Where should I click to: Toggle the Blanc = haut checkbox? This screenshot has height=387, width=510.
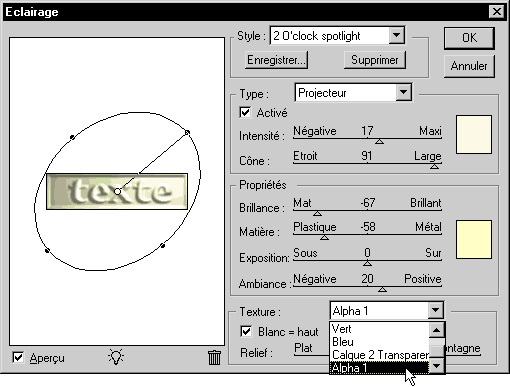coord(246,331)
